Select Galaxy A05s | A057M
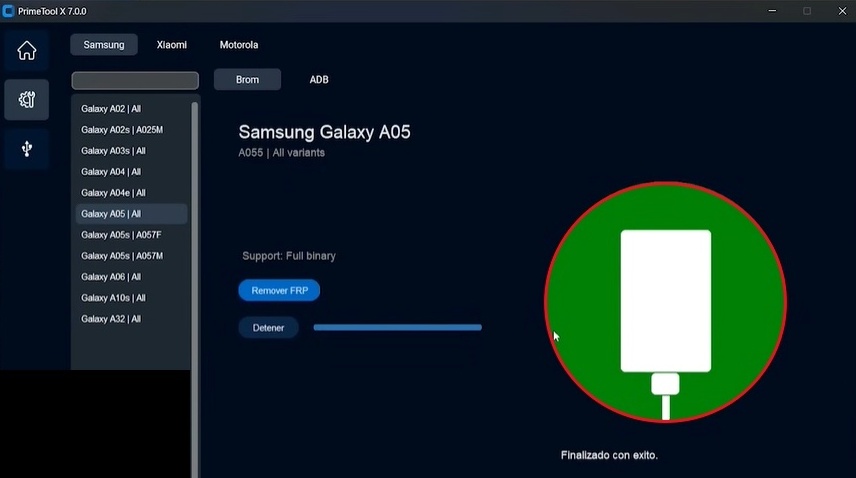 (131, 256)
